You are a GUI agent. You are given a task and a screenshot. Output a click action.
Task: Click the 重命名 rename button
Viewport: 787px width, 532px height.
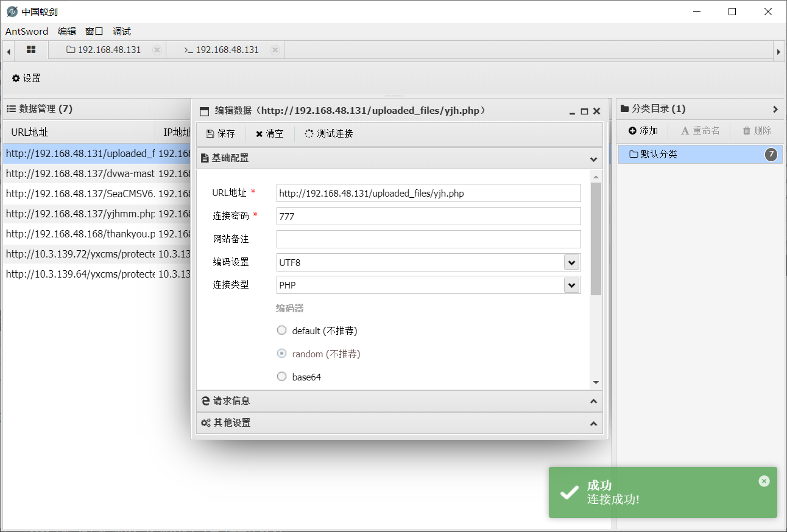point(701,131)
